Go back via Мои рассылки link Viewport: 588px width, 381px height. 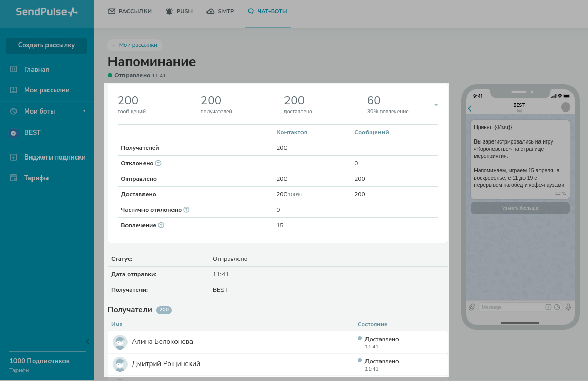click(135, 45)
